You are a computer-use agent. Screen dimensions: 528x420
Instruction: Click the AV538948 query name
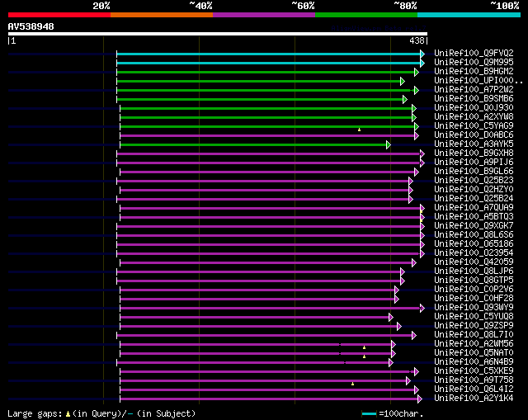[31, 26]
